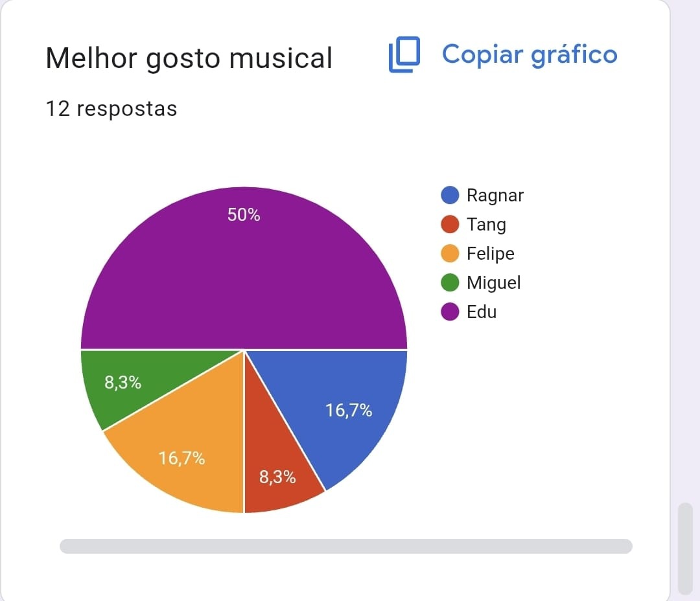Click the blue Ragnar legend dot

(450, 195)
